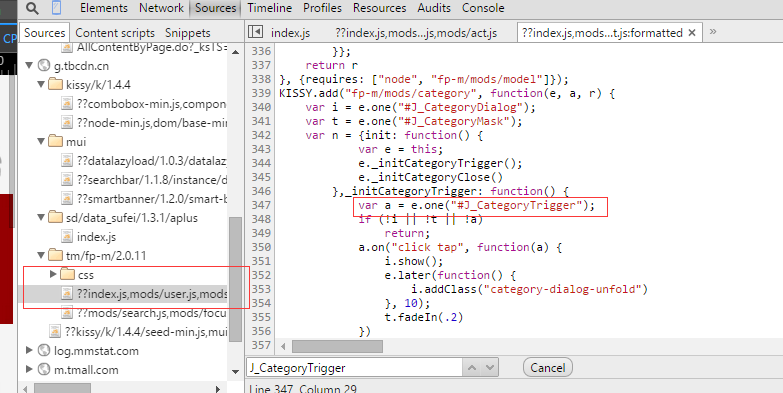783x393 pixels.
Task: Click the log.mmstat.com globe icon
Action: (x=44, y=351)
